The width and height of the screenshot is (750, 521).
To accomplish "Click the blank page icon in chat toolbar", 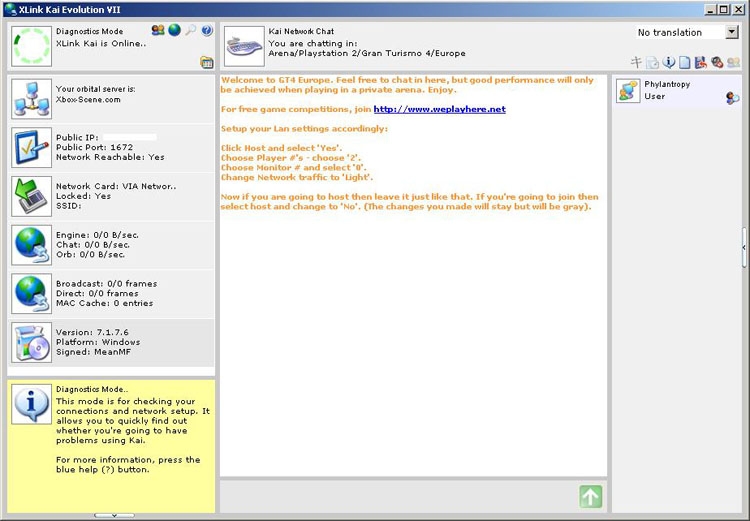I will (x=685, y=62).
